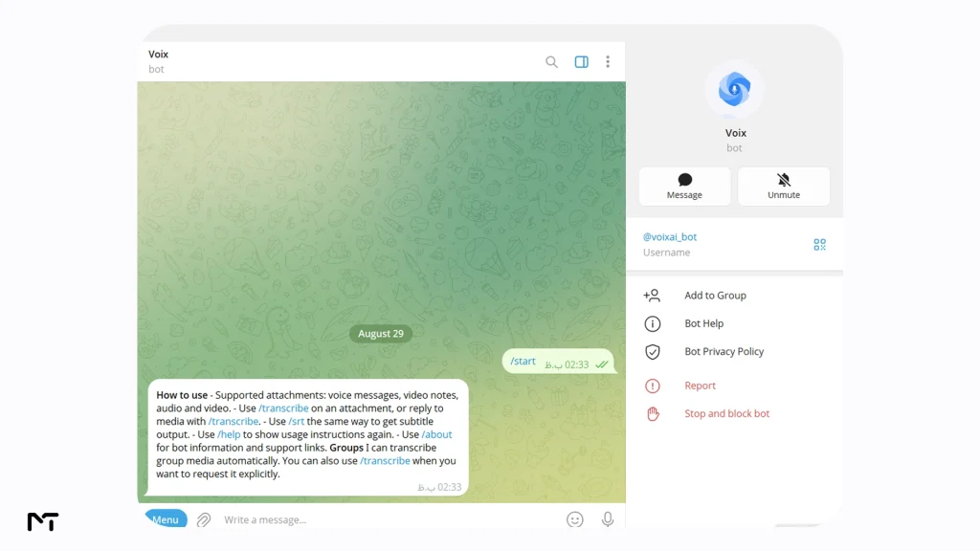Click the add-person icon beside Add to Group
This screenshot has height=551, width=980.
(x=652, y=296)
